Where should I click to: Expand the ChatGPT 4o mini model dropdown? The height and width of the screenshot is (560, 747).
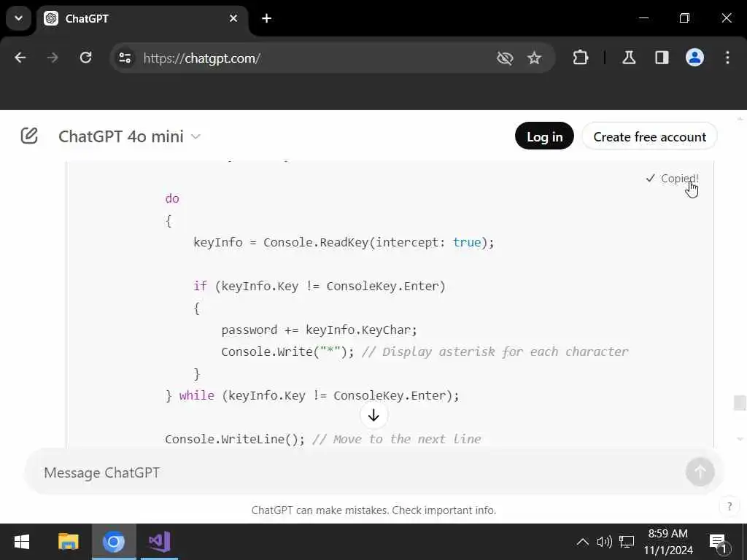point(130,136)
